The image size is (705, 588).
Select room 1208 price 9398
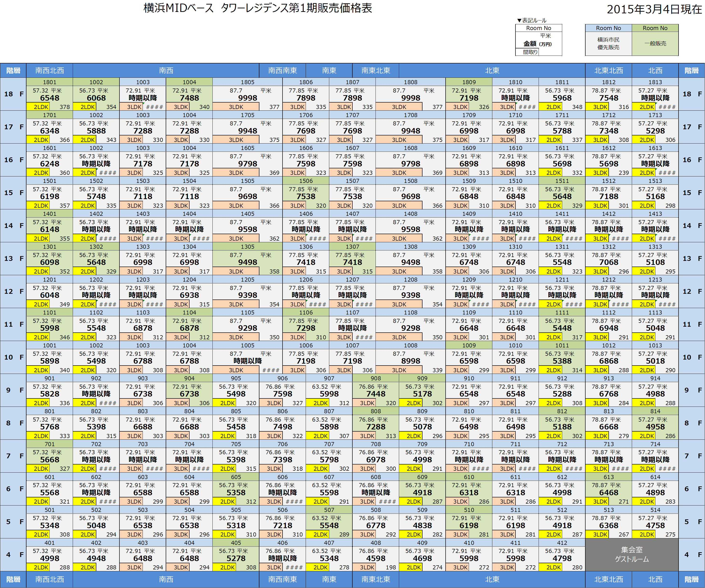pyautogui.click(x=411, y=295)
